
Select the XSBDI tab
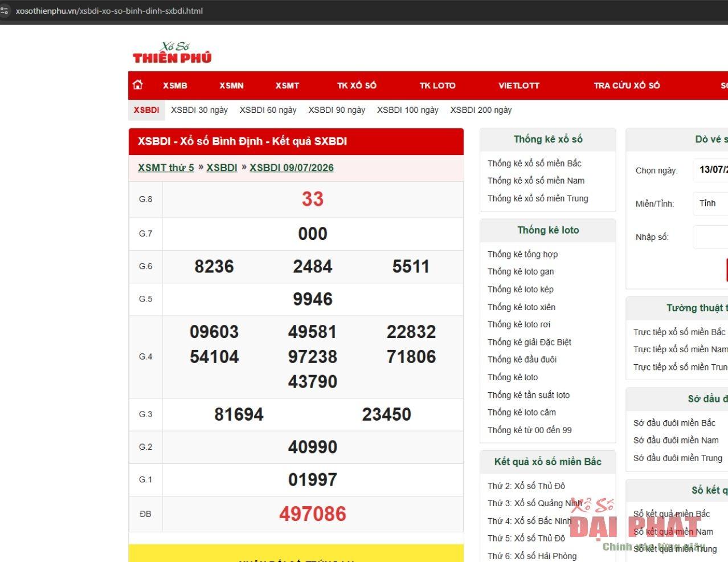[146, 110]
